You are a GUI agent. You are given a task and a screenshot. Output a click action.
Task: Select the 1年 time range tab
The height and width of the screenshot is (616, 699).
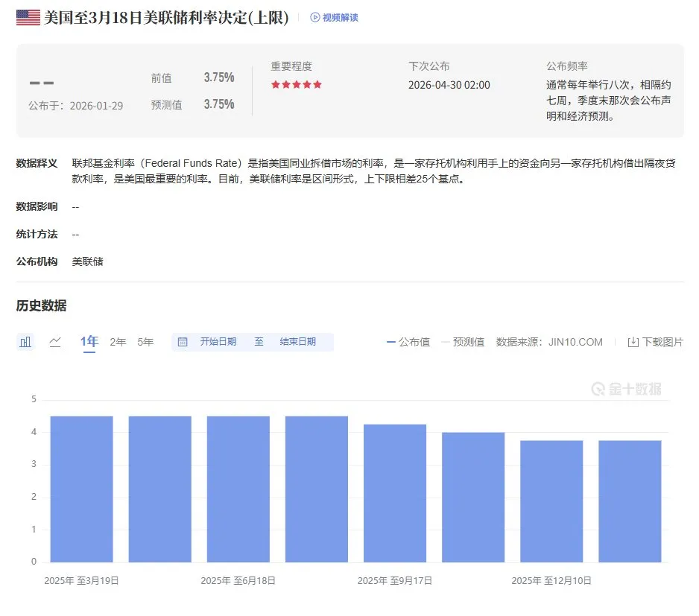(x=89, y=342)
